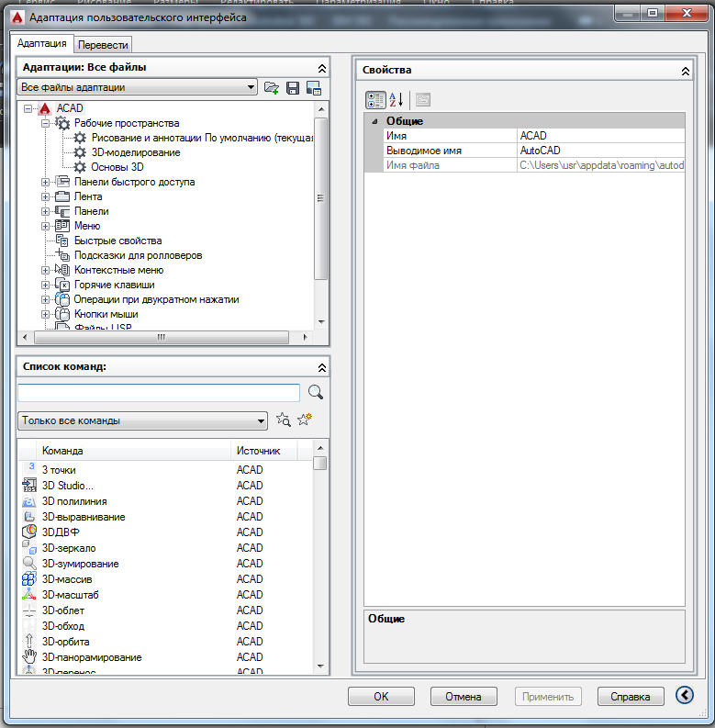This screenshot has height=728, width=715.
Task: Expand the Лента tree node
Action: [45, 196]
